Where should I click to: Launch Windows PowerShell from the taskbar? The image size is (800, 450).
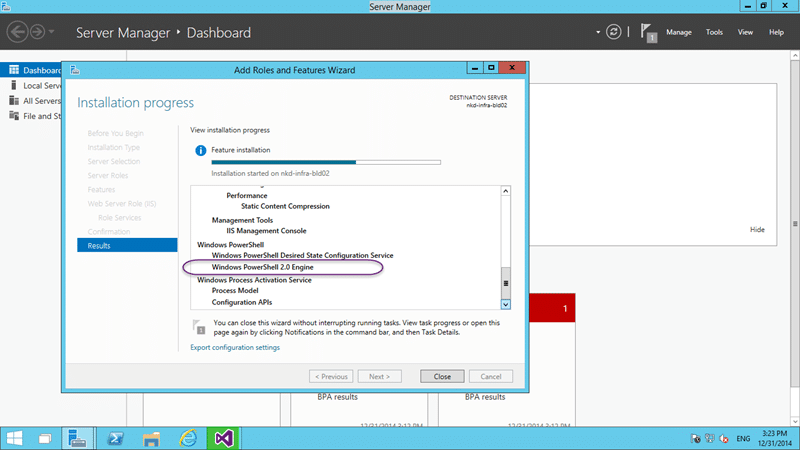(115, 438)
